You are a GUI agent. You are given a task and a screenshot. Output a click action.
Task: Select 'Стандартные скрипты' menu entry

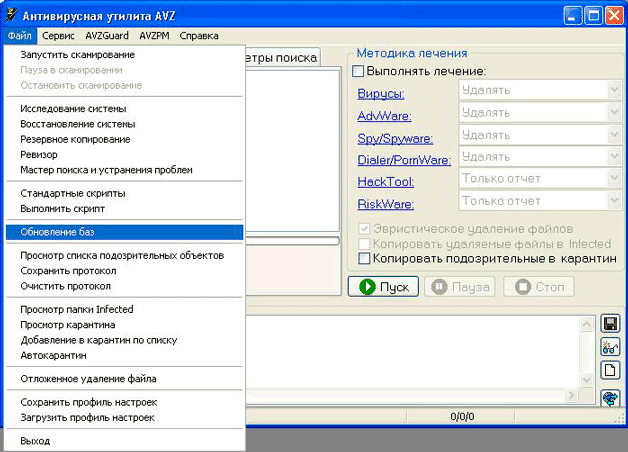point(125,193)
